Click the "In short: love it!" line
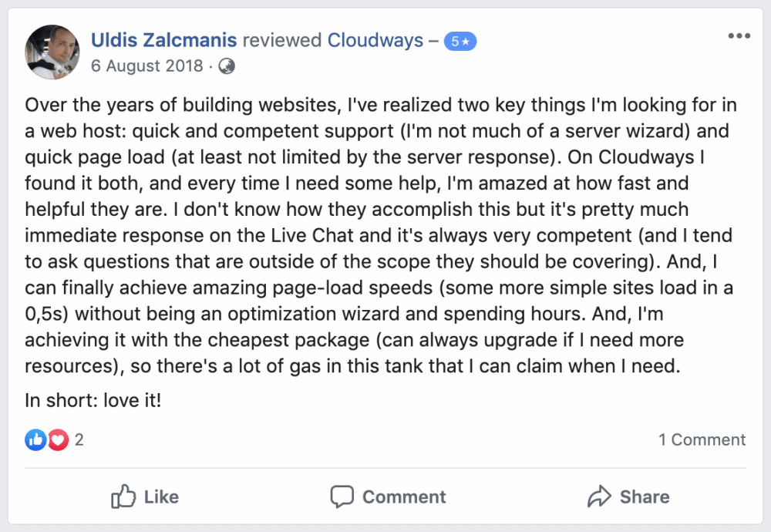This screenshot has height=532, width=771. (93, 401)
